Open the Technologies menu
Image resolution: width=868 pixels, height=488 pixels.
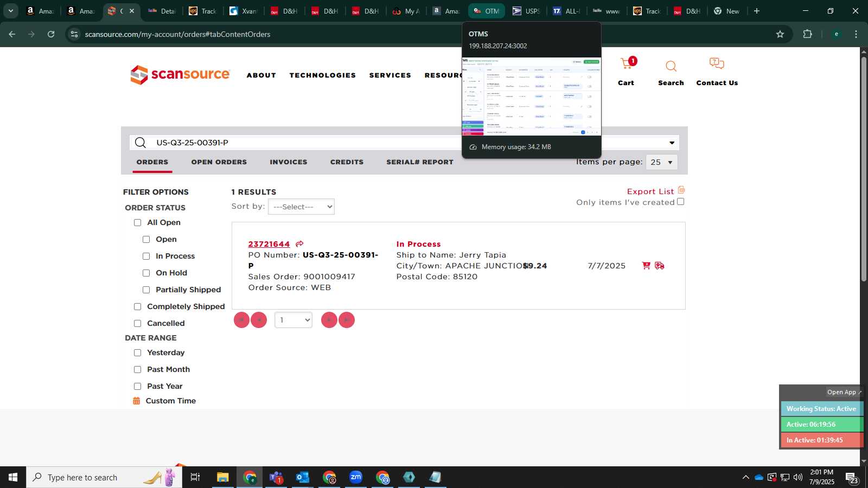tap(323, 75)
